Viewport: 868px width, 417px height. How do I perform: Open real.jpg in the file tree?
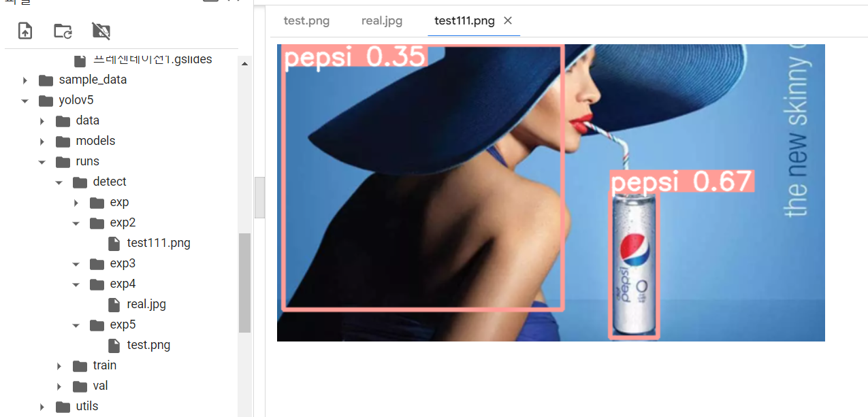(x=146, y=304)
